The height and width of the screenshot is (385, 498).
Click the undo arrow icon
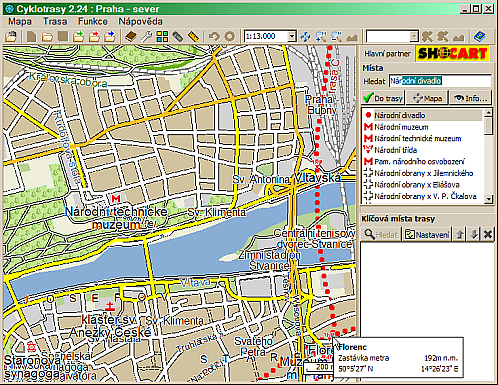(x=214, y=36)
